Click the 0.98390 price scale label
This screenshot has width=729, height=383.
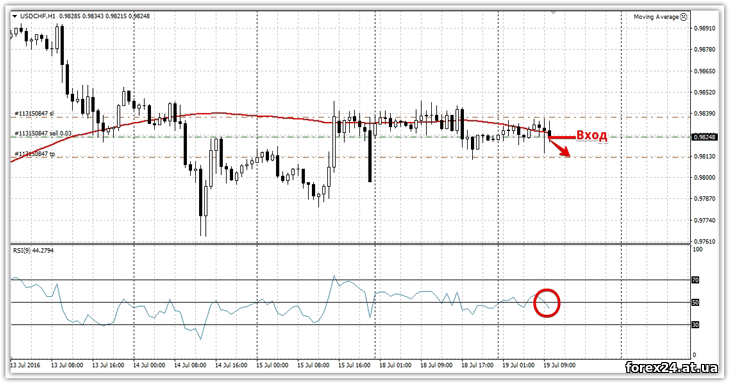pos(704,114)
